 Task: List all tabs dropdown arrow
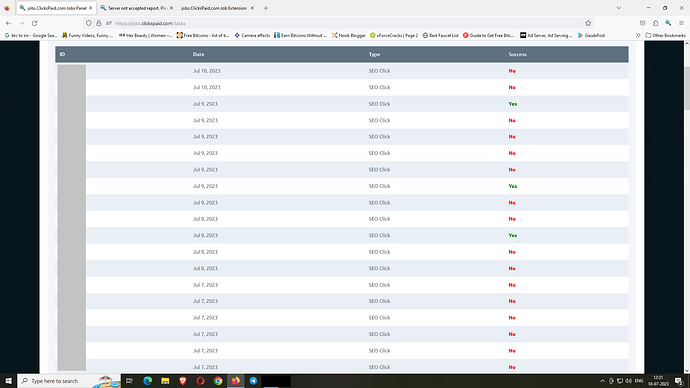[x=619, y=8]
